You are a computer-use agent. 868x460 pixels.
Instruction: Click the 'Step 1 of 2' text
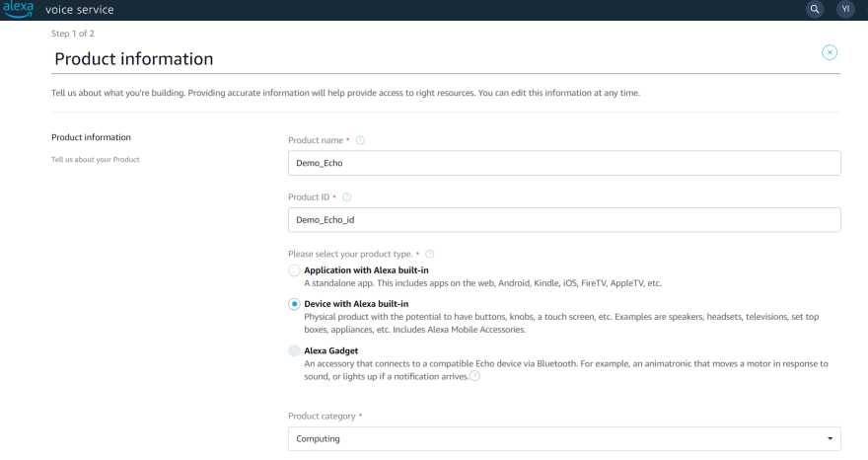73,34
